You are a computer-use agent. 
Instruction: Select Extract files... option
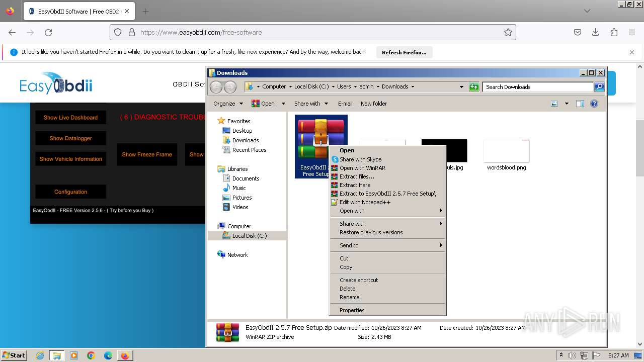[387, 176]
